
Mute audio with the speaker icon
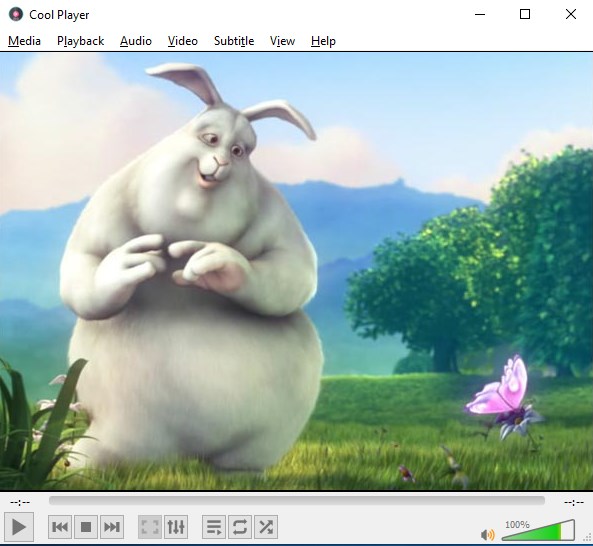pos(487,534)
